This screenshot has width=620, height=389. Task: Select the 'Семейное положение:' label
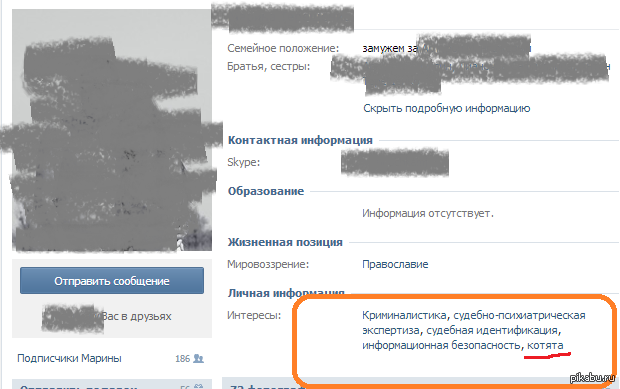[283, 49]
